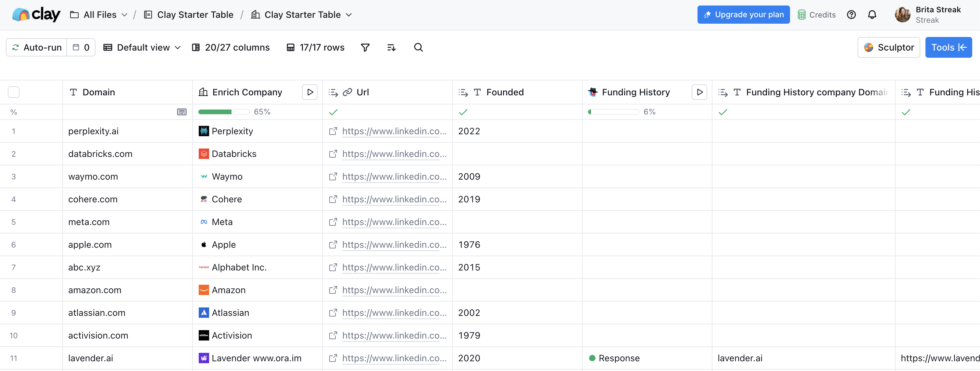Open the Sculptor panel
The height and width of the screenshot is (371, 980).
click(x=889, y=47)
